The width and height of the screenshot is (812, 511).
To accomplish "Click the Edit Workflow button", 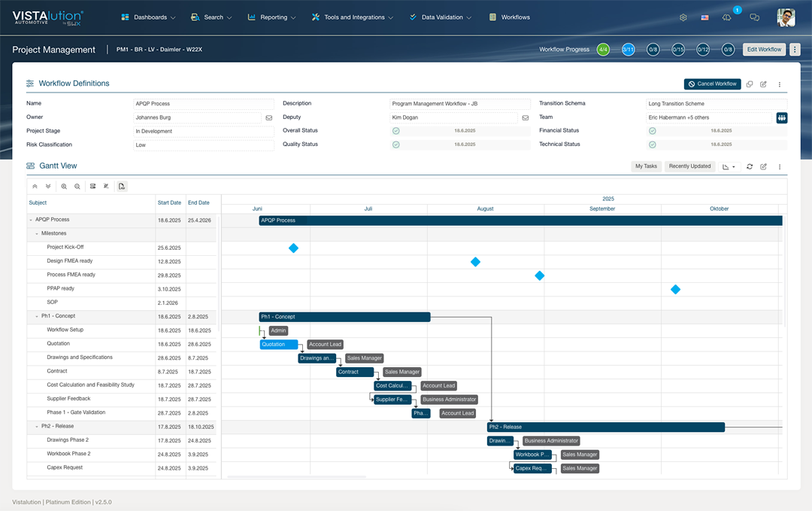I will tap(764, 50).
